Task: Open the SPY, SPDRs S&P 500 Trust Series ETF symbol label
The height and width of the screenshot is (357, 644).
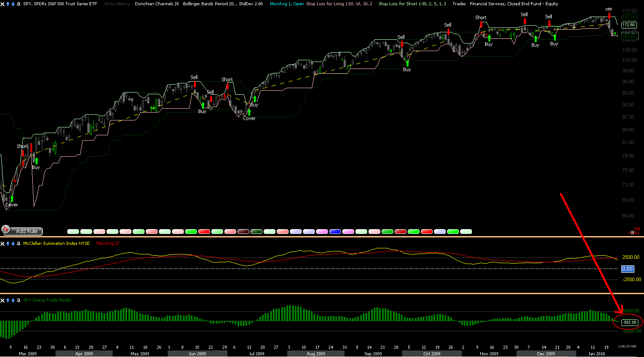Action: (x=60, y=4)
